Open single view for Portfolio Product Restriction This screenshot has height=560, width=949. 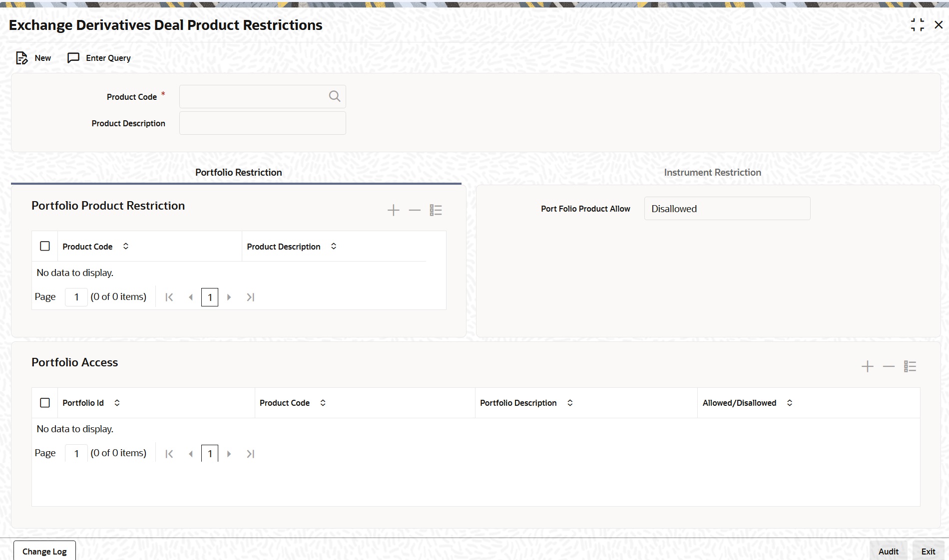pyautogui.click(x=436, y=210)
